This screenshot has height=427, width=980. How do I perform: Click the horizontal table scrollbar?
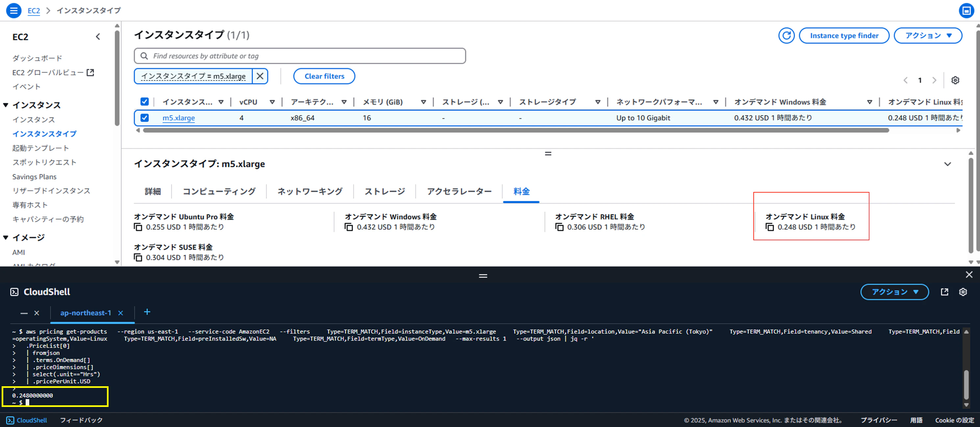[x=516, y=130]
